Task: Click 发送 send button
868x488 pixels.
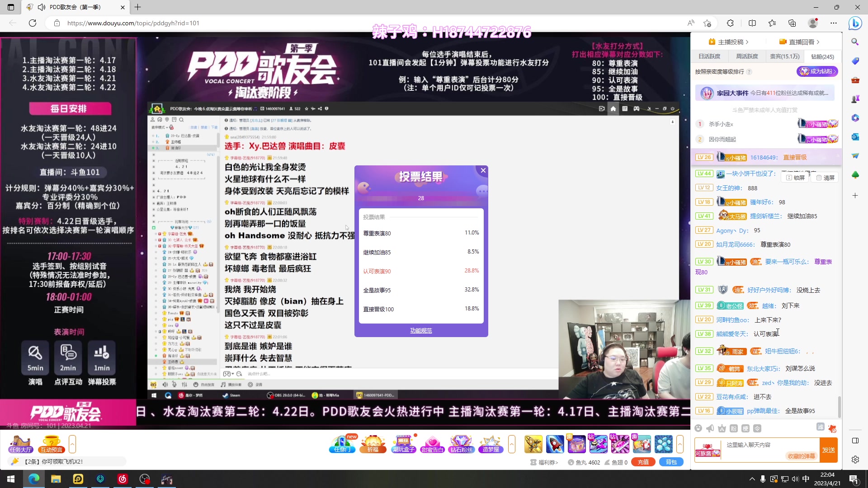Action: pos(829,450)
